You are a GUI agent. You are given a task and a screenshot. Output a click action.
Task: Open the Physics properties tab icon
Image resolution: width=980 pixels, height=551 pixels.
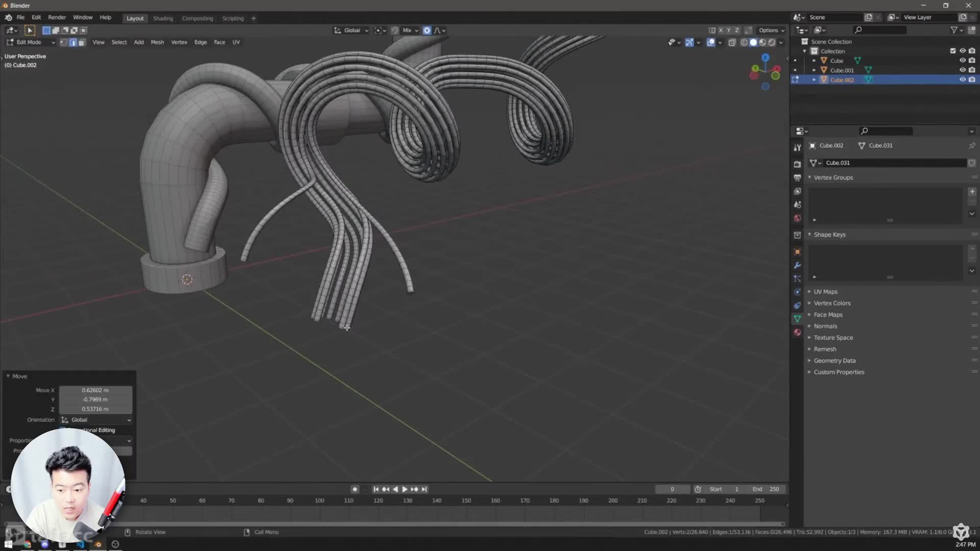pos(797,292)
